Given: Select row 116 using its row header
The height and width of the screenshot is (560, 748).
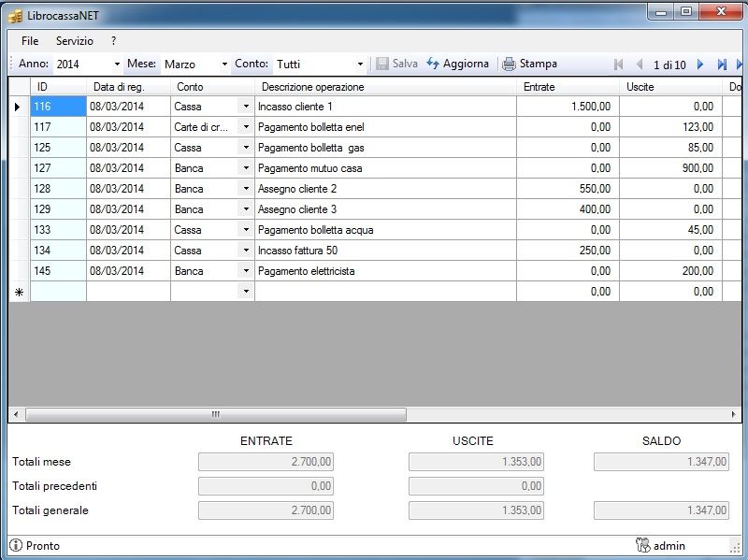Looking at the screenshot, I should tap(19, 107).
